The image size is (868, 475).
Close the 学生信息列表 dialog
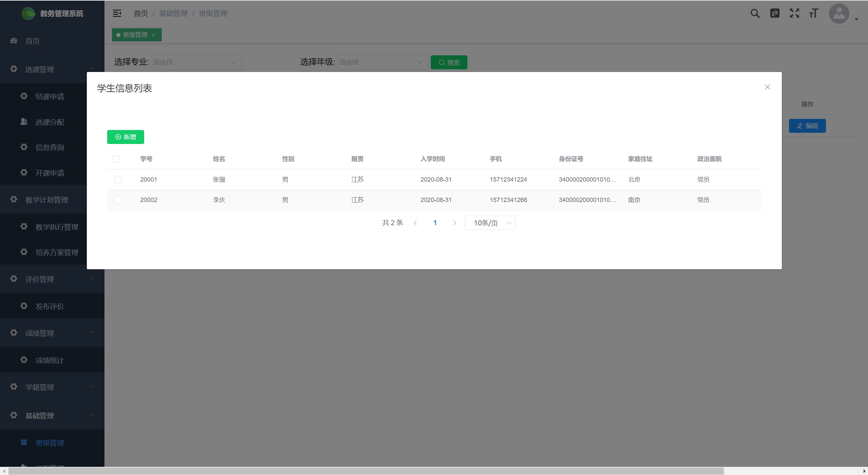[x=767, y=87]
